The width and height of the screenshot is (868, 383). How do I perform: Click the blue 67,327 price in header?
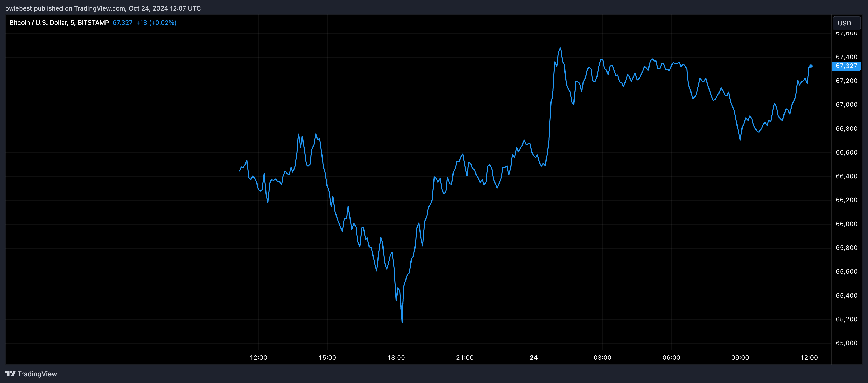pyautogui.click(x=123, y=22)
